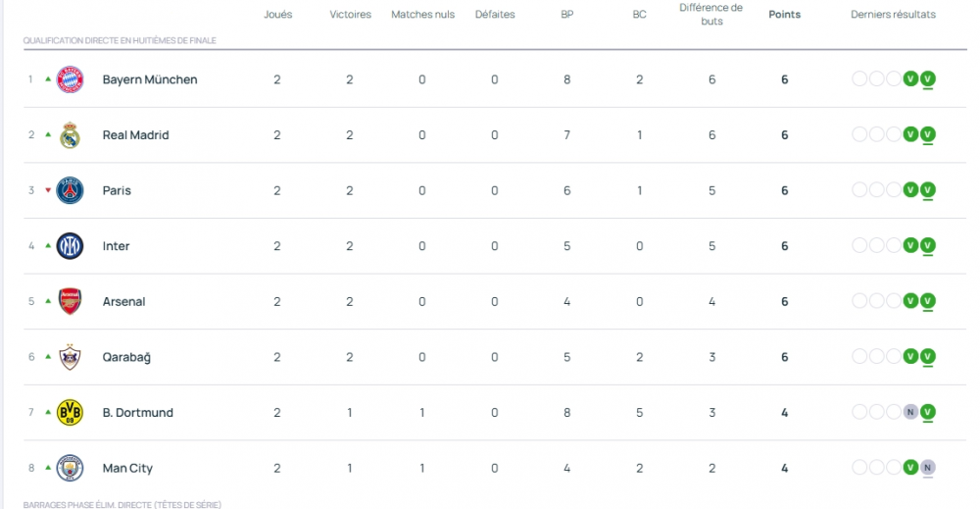Click the Real Madrid club crest

pyautogui.click(x=70, y=135)
